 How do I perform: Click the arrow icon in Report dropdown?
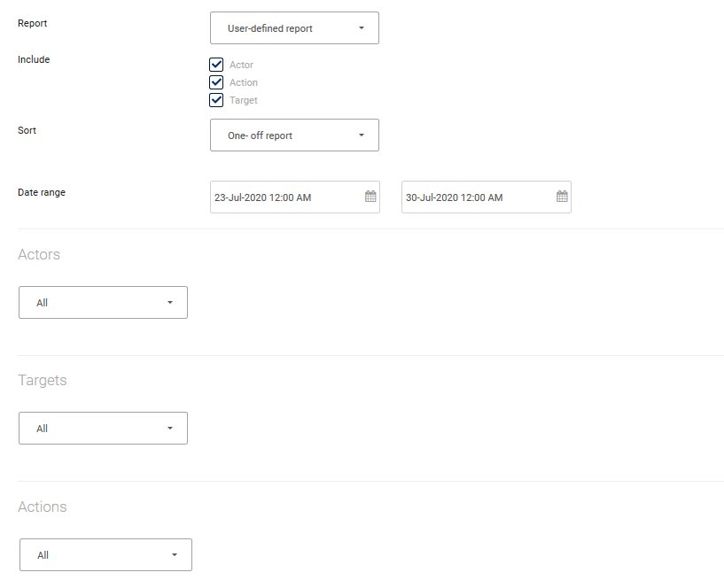point(362,28)
